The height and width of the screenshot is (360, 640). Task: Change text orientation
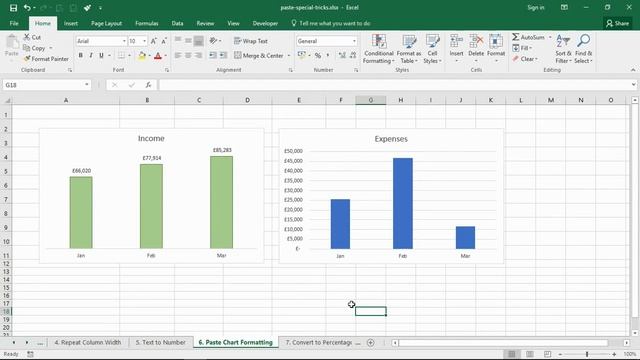pyautogui.click(x=213, y=41)
